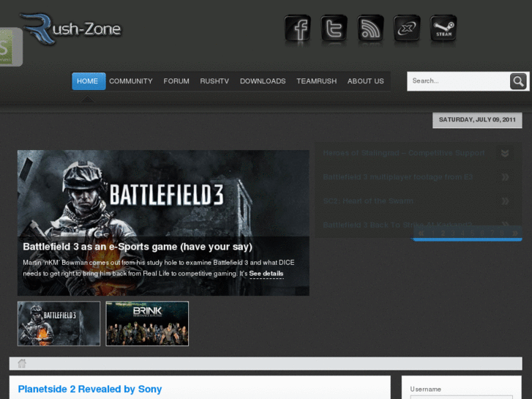Open the COMMUNITY menu
This screenshot has width=532, height=399.
(x=131, y=81)
